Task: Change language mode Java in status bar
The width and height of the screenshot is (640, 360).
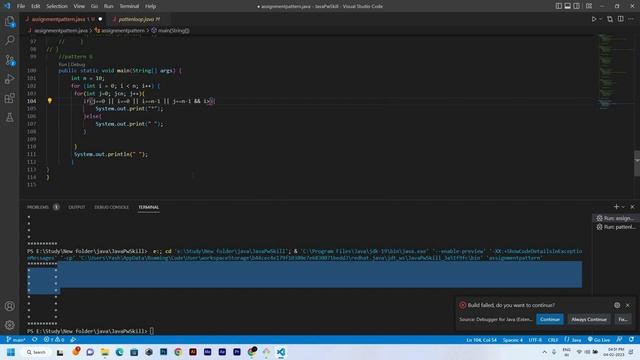Action: (x=573, y=340)
